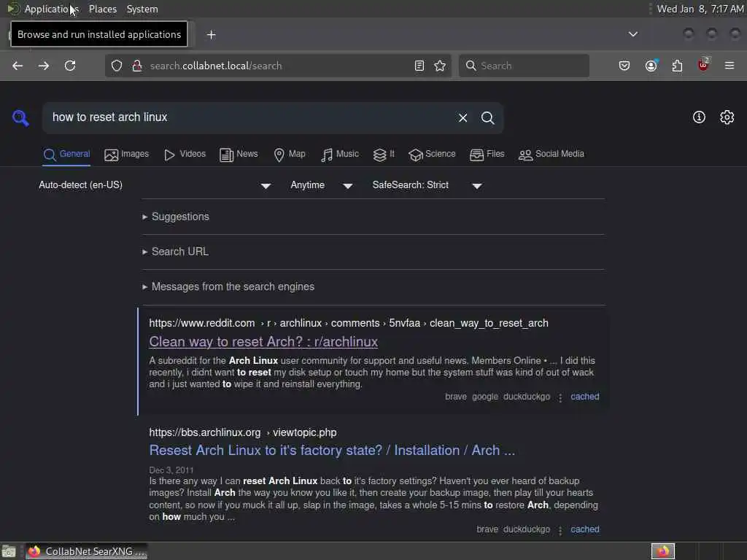This screenshot has width=747, height=560.
Task: Switch to the It search tab
Action: point(384,155)
